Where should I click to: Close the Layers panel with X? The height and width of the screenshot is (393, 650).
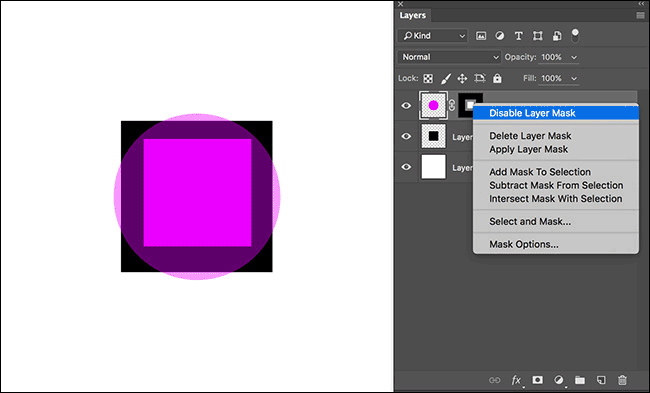tap(400, 4)
